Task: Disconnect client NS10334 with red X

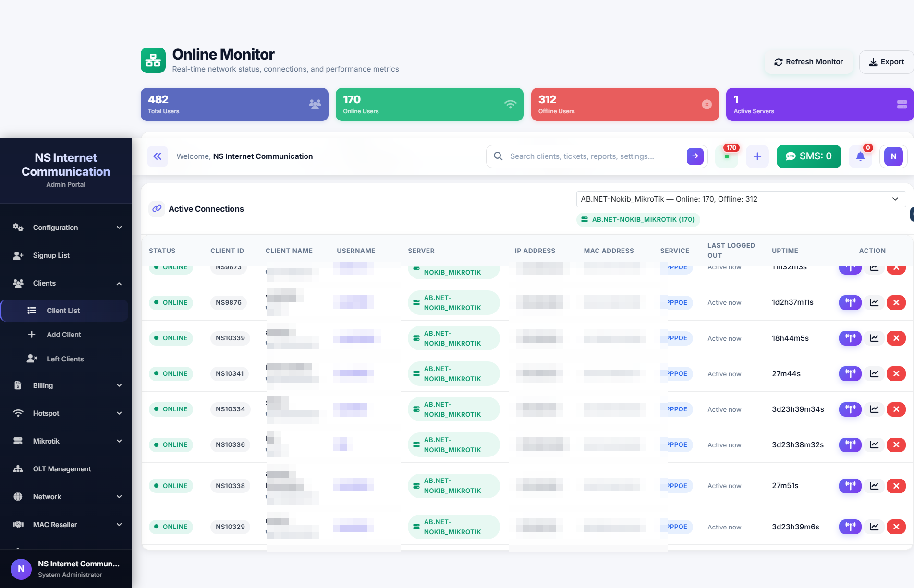Action: point(896,409)
